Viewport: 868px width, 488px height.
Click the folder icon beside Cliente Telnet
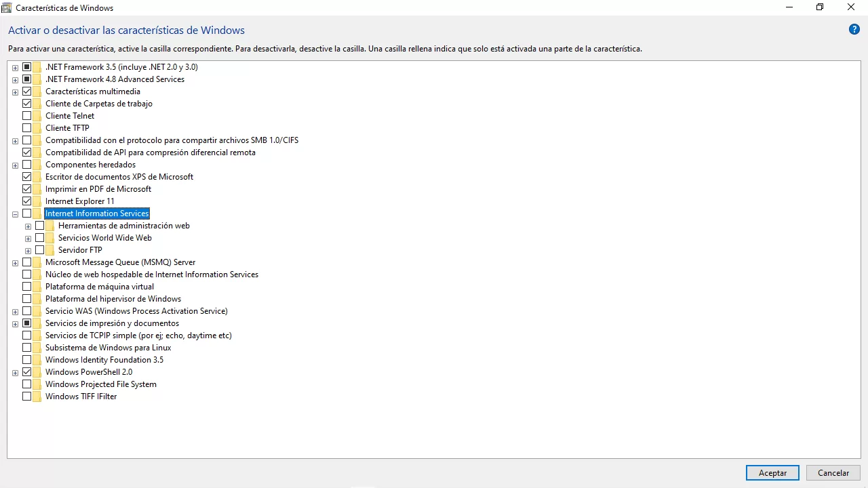click(x=37, y=116)
